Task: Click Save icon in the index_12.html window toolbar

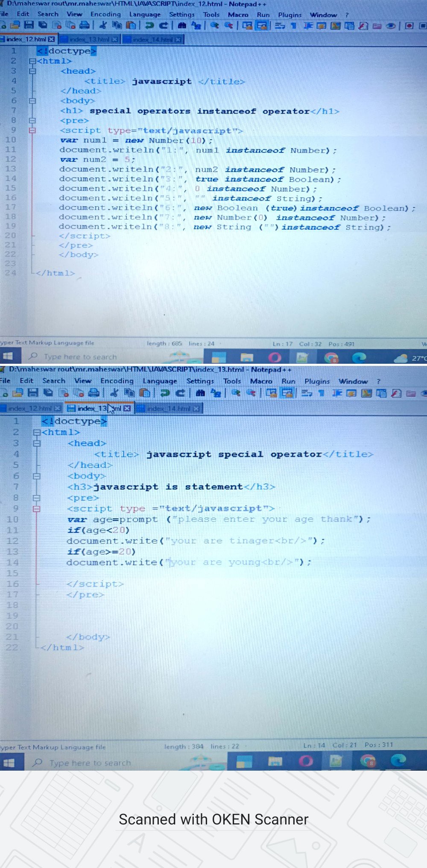Action: coord(29,25)
